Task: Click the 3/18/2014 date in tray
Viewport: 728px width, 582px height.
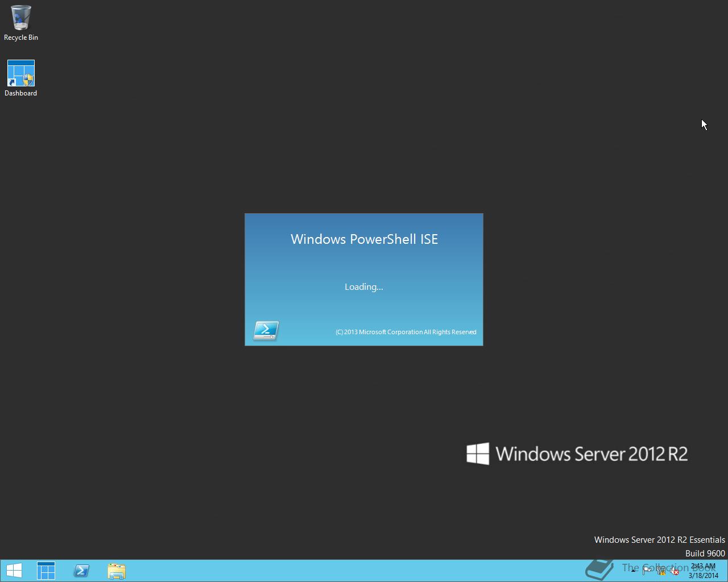Action: pos(704,575)
